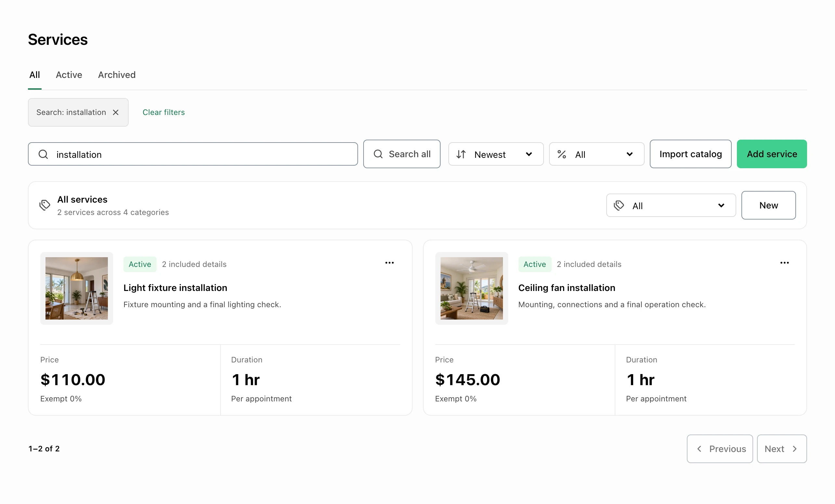Click Active badge on Light fixture card
This screenshot has height=504, width=835.
click(140, 264)
